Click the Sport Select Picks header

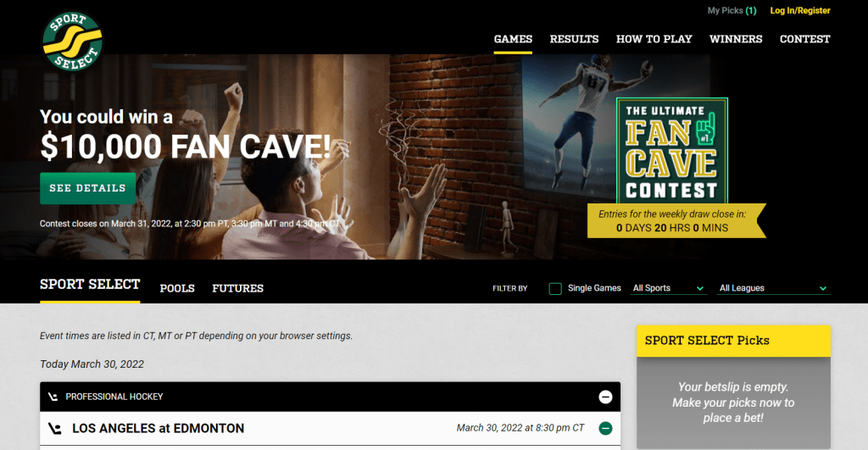[x=733, y=341]
